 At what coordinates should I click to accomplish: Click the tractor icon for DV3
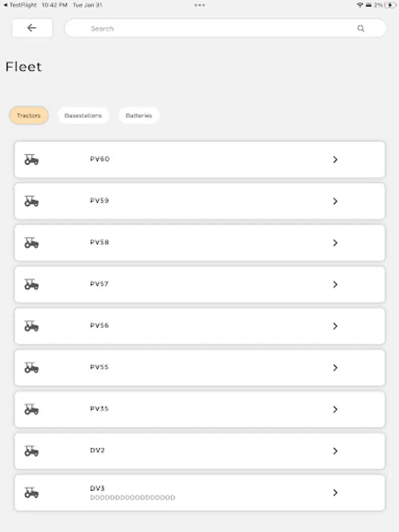tap(31, 492)
